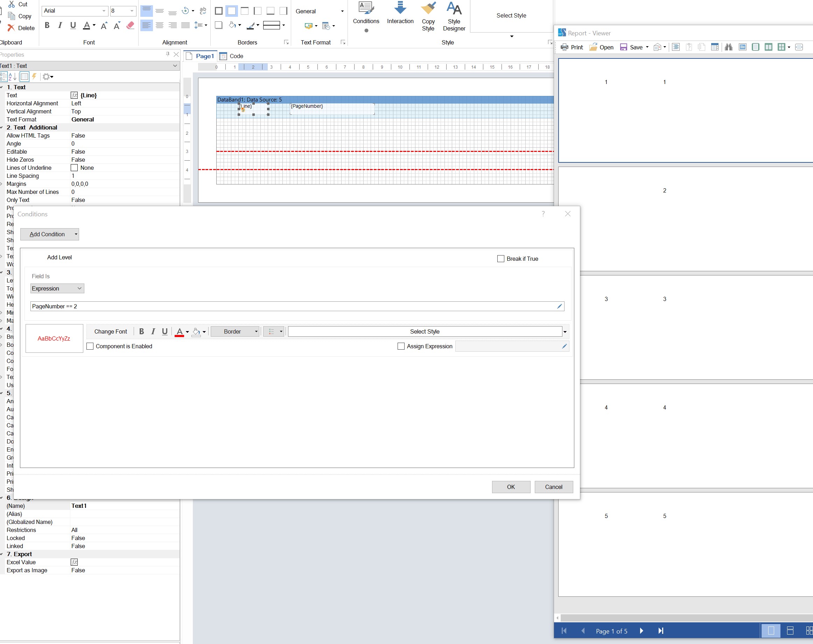Toggle the Assign Expression checkbox
Viewport: 813px width, 644px height.
[401, 346]
